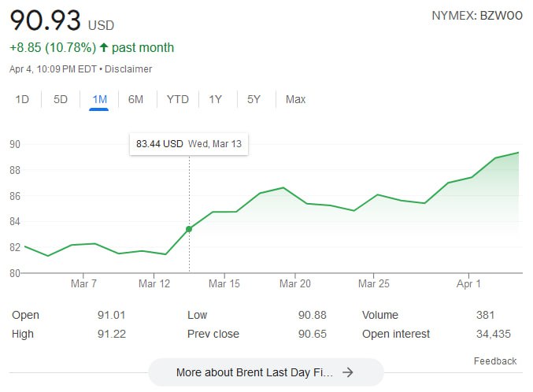Image resolution: width=533 pixels, height=392 pixels.
Task: Click the Mar 13 data point marker
Action: pos(189,229)
